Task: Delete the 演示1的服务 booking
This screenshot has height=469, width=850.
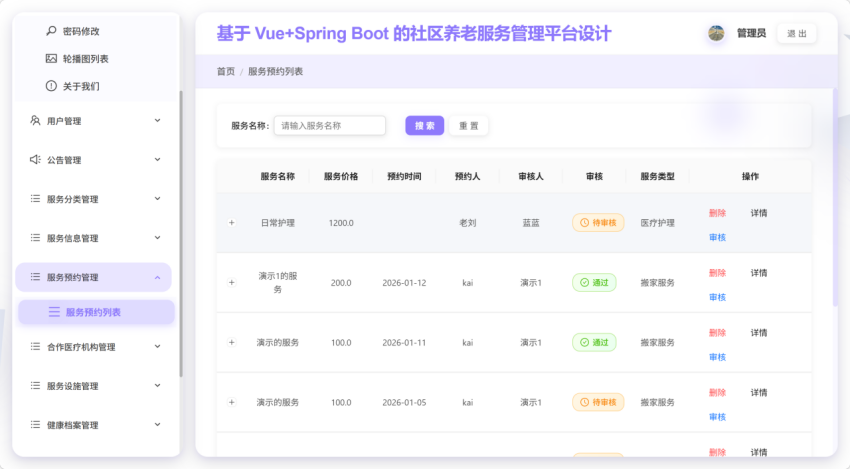Action: (x=717, y=273)
